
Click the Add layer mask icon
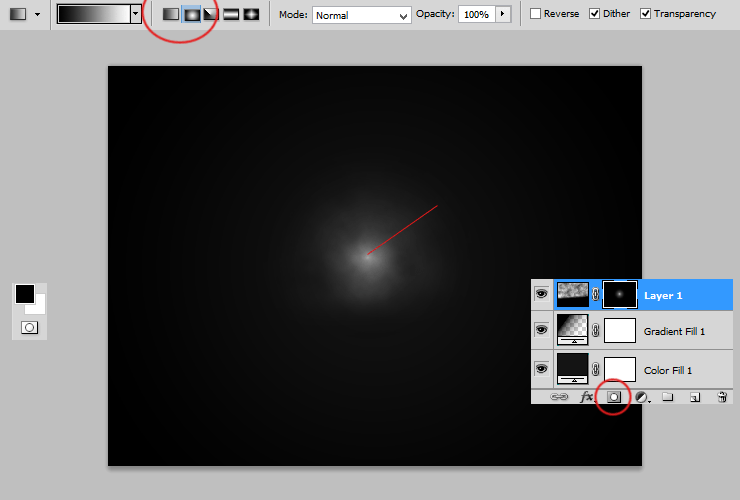pos(614,397)
